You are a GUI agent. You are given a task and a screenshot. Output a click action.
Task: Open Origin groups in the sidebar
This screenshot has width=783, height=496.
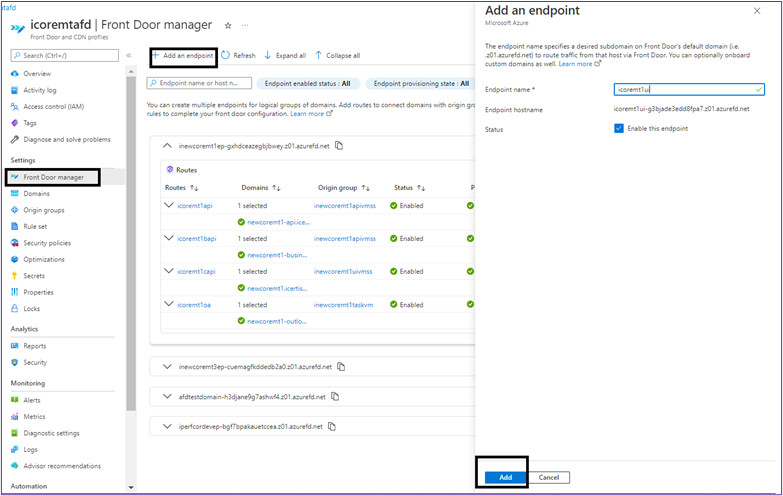pos(44,210)
